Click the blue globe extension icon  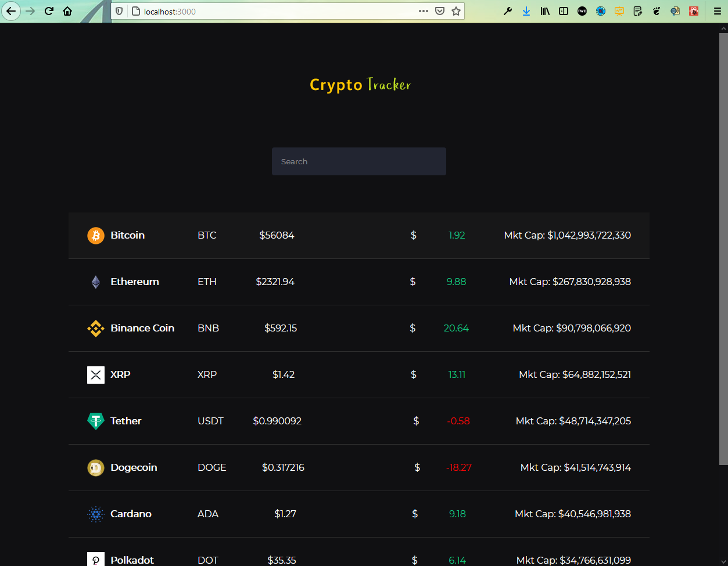point(601,11)
